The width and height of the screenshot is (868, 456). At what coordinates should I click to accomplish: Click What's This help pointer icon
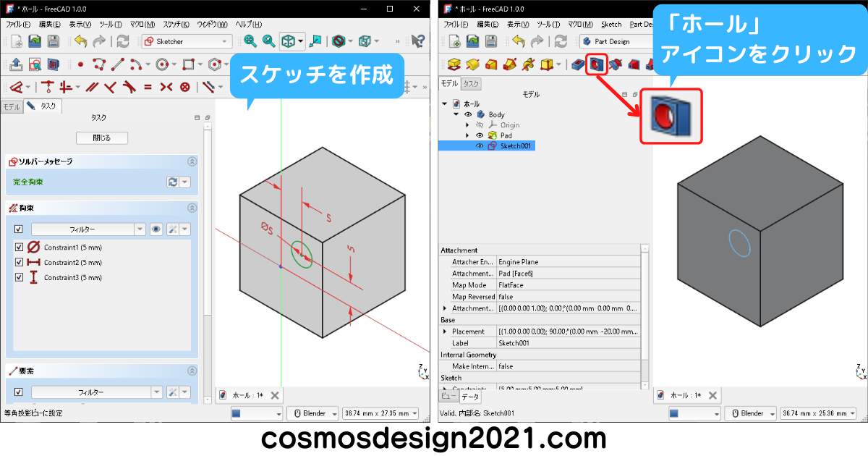pyautogui.click(x=417, y=41)
